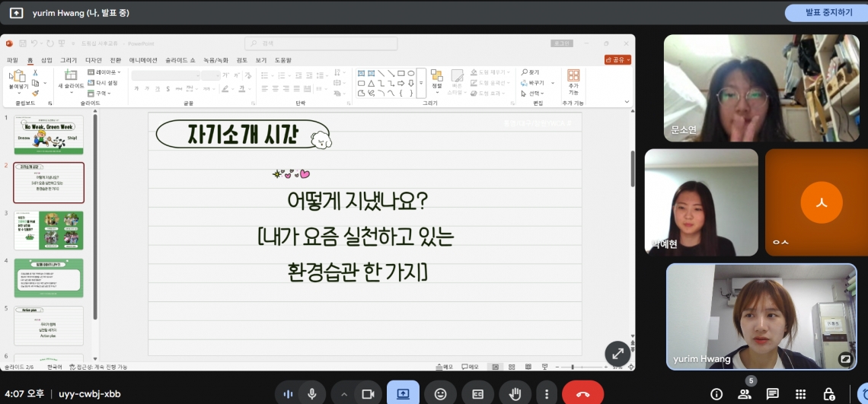Open meeting details info icon
The height and width of the screenshot is (404, 868).
716,394
